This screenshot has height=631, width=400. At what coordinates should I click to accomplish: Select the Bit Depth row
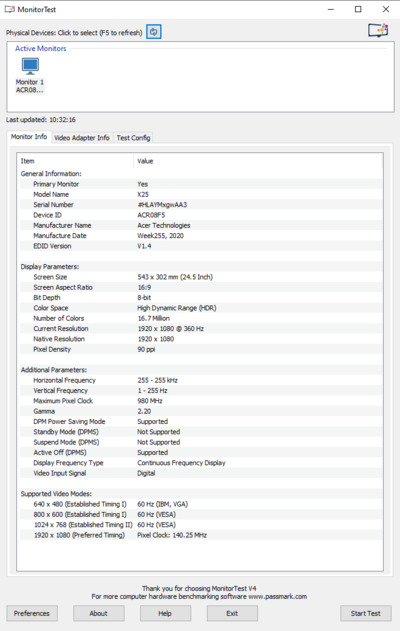point(200,298)
